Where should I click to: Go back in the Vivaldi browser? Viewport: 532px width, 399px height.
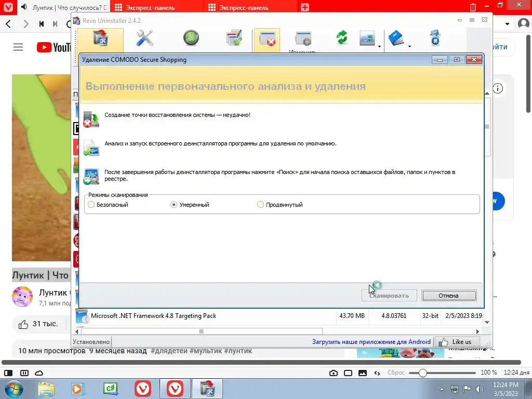9,24
